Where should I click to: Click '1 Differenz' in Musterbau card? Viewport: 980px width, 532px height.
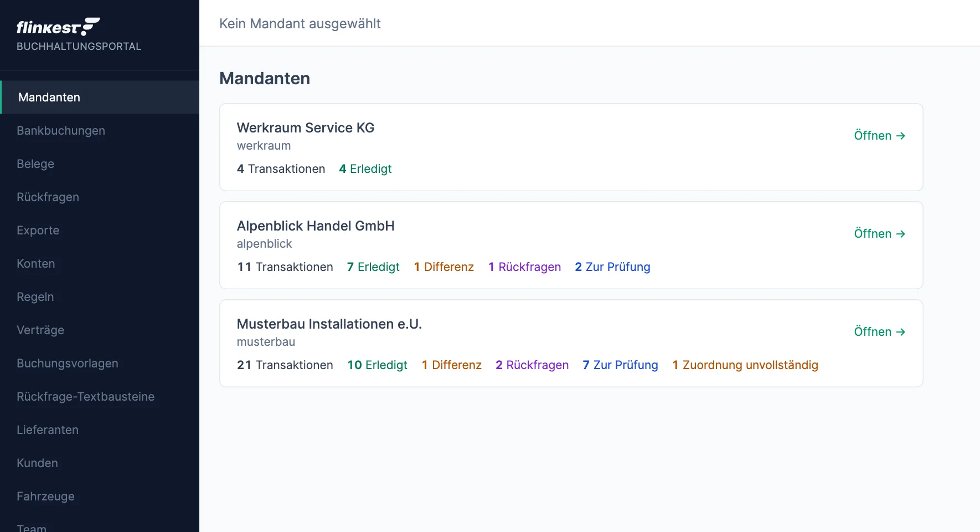[x=452, y=365]
